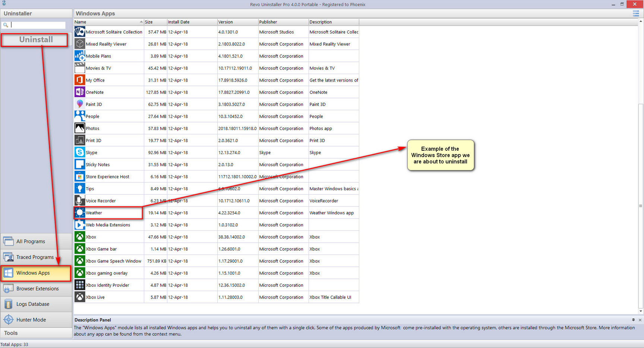This screenshot has height=348, width=644.
Task: Pin the Description Panel with pin icon
Action: [x=633, y=320]
